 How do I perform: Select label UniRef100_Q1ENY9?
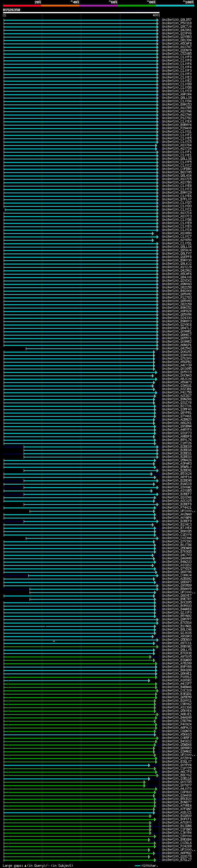coord(177,50)
